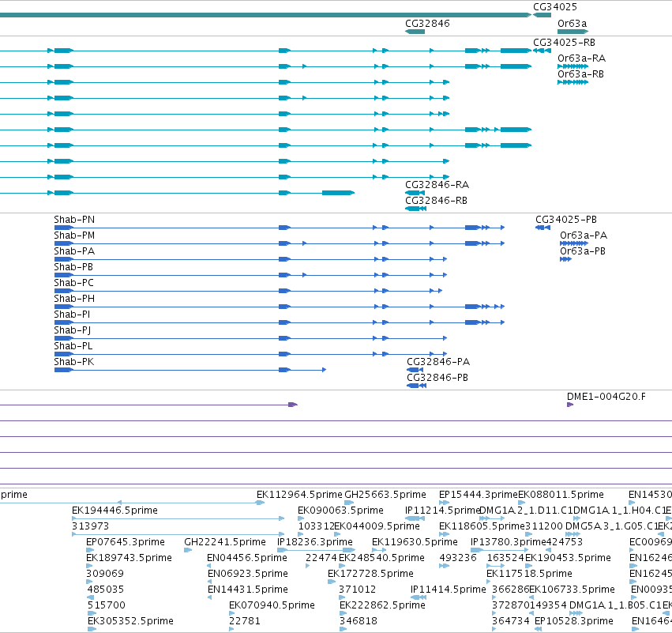Click the 371012 feature label

357,590
